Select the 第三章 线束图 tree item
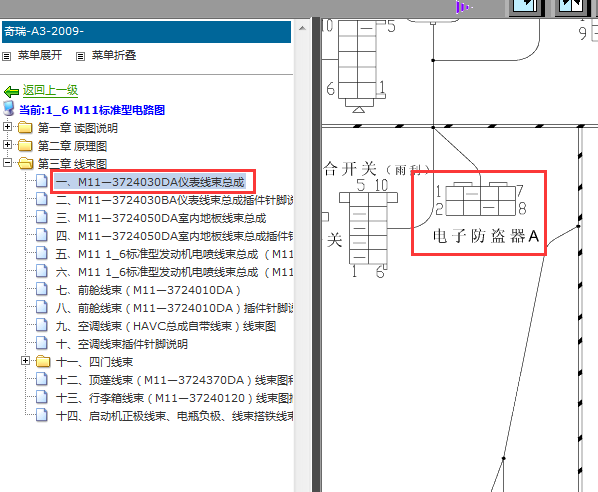This screenshot has height=492, width=598. click(72, 164)
